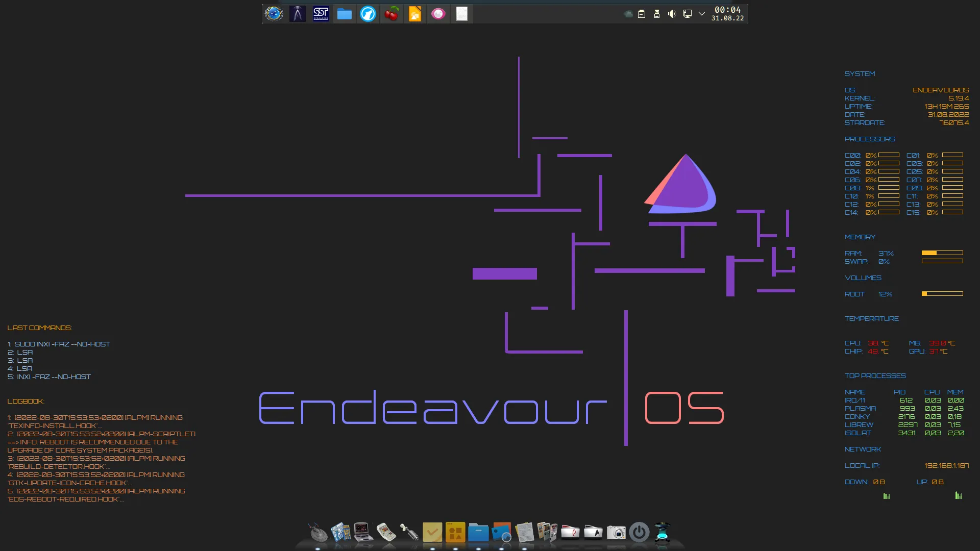980x551 pixels.
Task: Click the power button in dock
Action: tap(639, 533)
